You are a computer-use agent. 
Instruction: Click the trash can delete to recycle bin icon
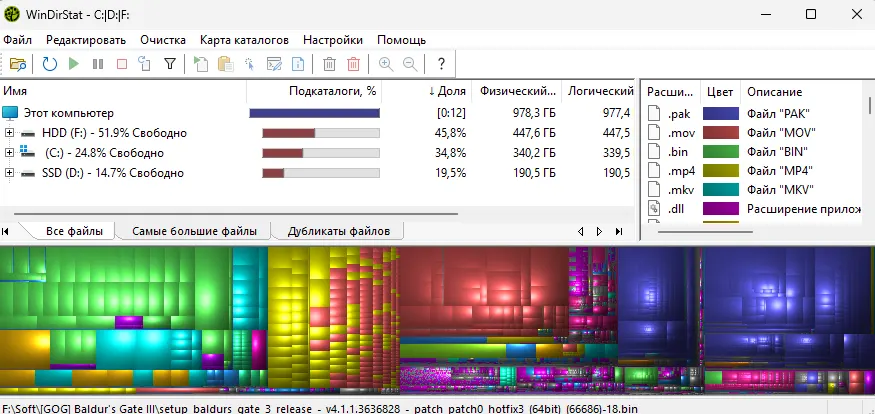[329, 64]
